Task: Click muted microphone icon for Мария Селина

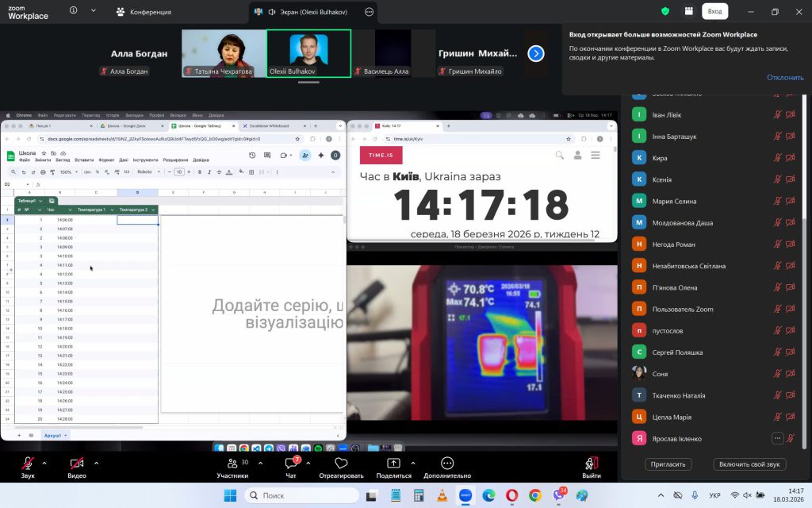Action: coord(777,201)
